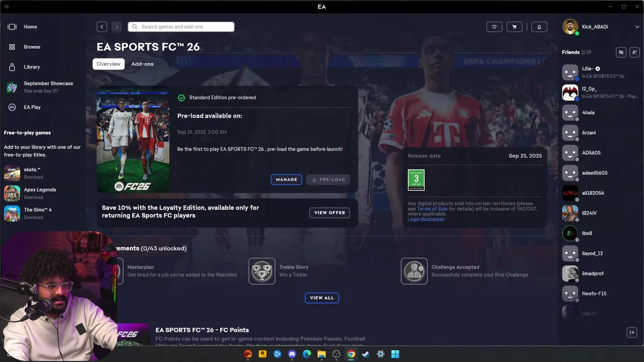Click the back navigation arrow
Image resolution: width=644 pixels, height=362 pixels.
pyautogui.click(x=102, y=27)
